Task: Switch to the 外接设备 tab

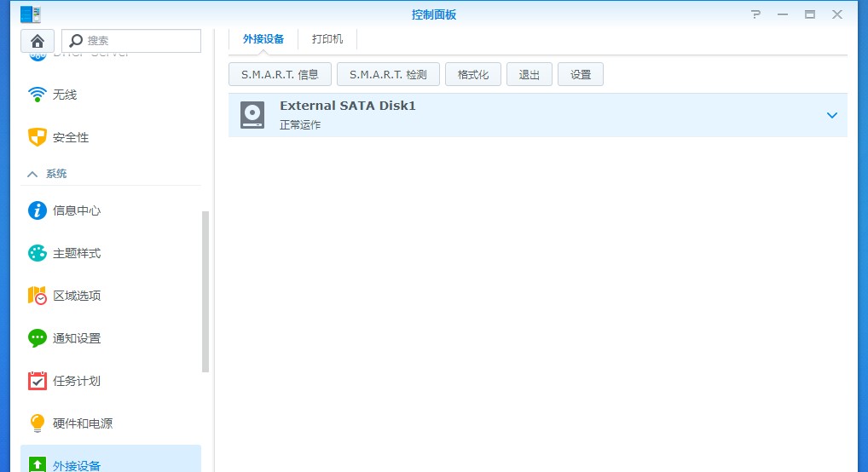Action: click(x=263, y=39)
